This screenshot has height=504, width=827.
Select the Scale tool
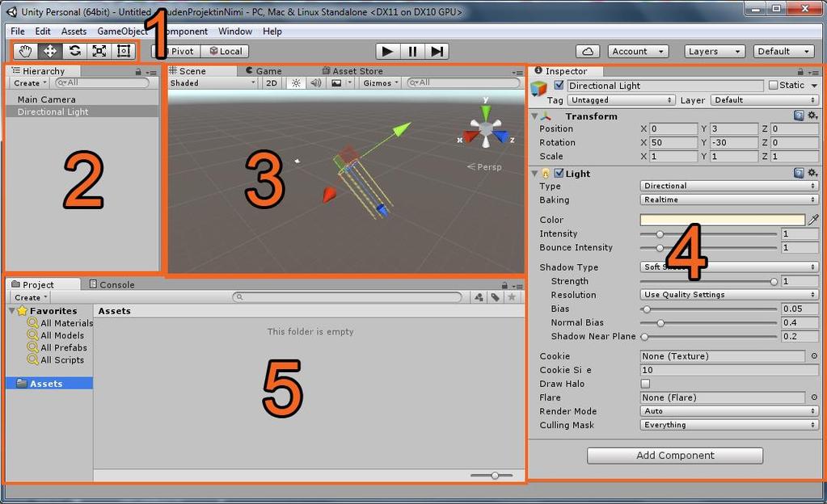(99, 51)
